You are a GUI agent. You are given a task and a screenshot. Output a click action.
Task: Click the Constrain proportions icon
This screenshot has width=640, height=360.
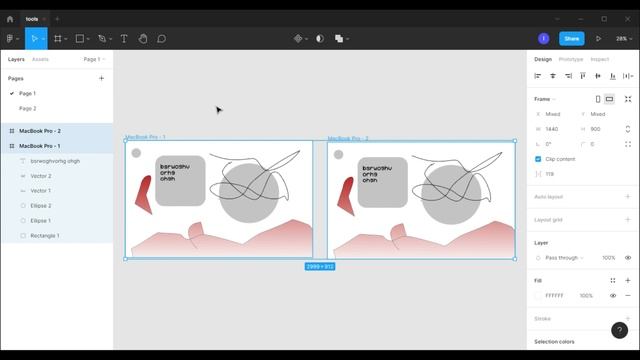pos(628,129)
